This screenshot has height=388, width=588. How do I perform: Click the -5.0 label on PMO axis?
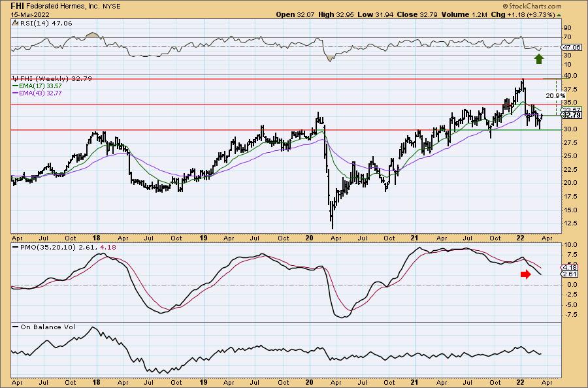click(x=571, y=305)
